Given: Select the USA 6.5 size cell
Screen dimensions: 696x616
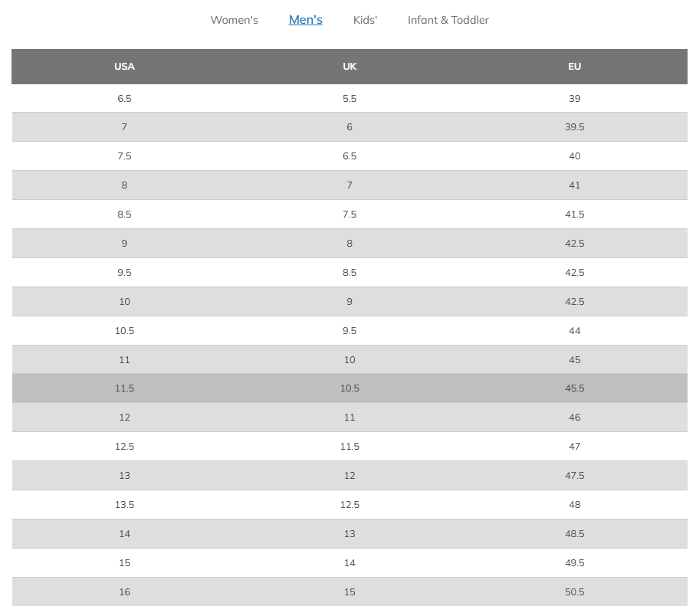Looking at the screenshot, I should (124, 99).
